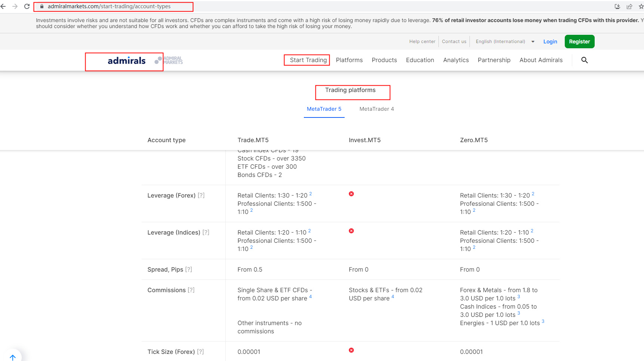Click the scroll-to-top arrow button
The width and height of the screenshot is (644, 361).
13,357
